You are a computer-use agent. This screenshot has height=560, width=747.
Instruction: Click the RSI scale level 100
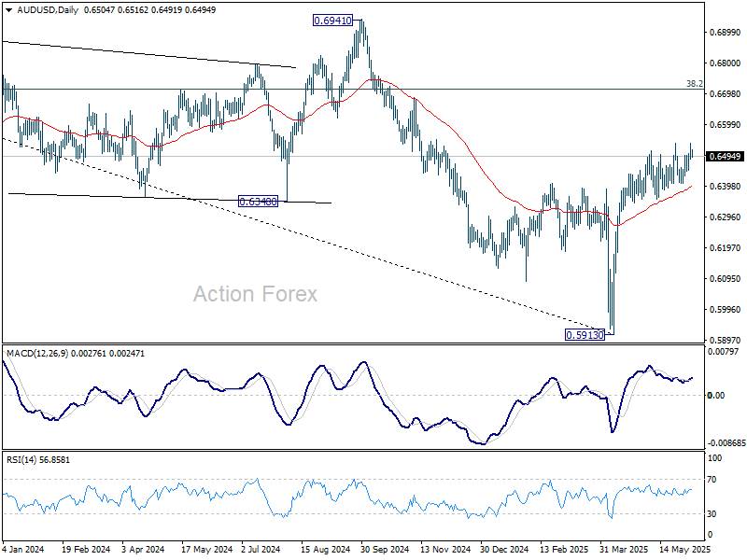pos(715,458)
